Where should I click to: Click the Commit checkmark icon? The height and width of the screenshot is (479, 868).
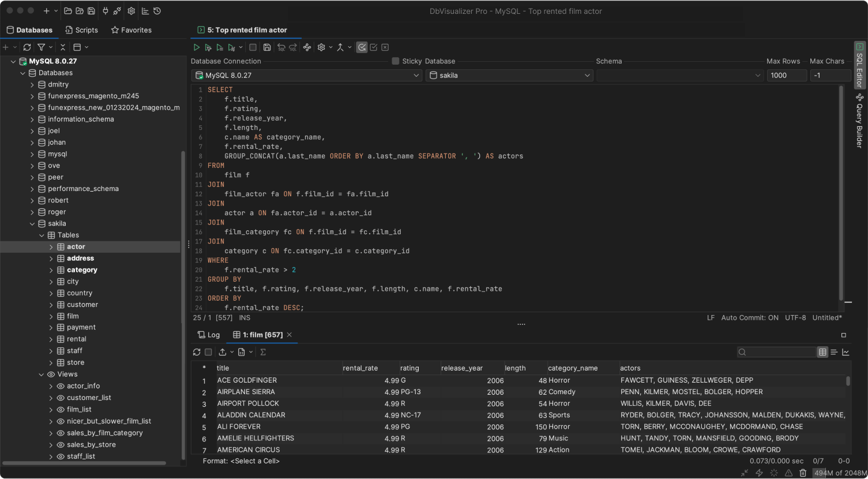374,47
